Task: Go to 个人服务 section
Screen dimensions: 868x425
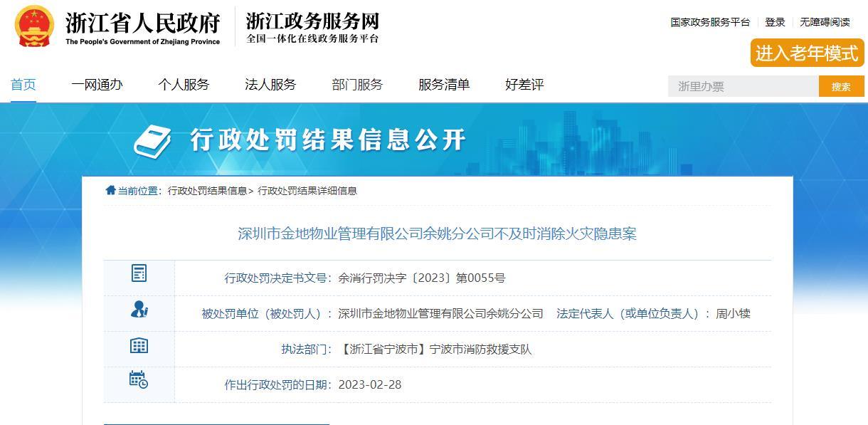Action: (x=184, y=85)
